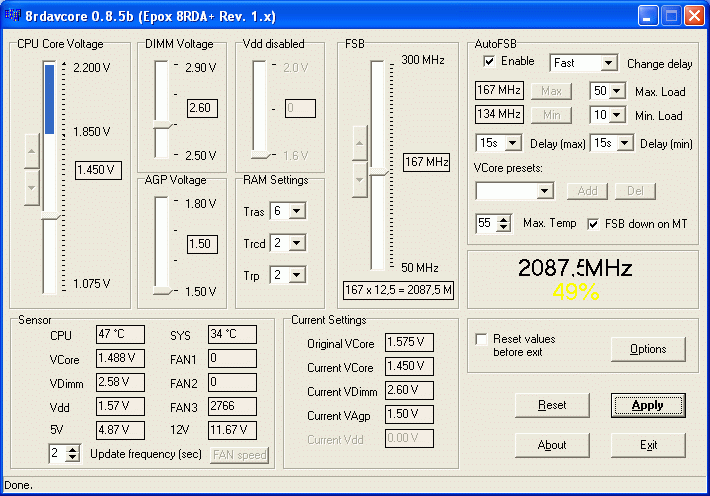This screenshot has height=496, width=710.
Task: Click FSB down arrow button
Action: tap(360, 180)
